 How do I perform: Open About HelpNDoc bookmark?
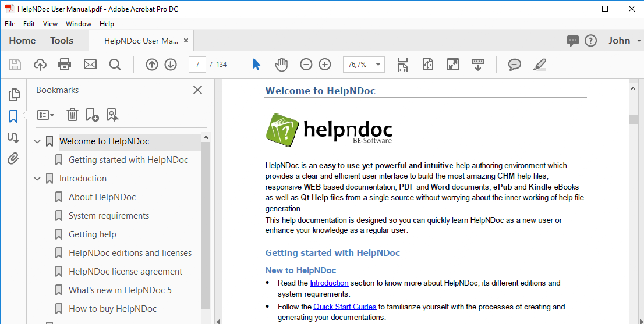[x=102, y=197]
